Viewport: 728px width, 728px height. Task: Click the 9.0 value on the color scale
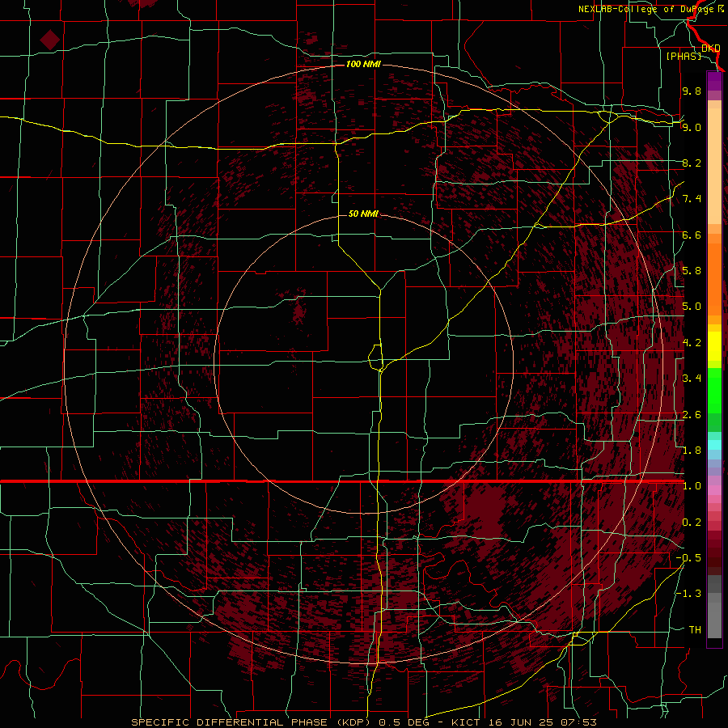692,127
